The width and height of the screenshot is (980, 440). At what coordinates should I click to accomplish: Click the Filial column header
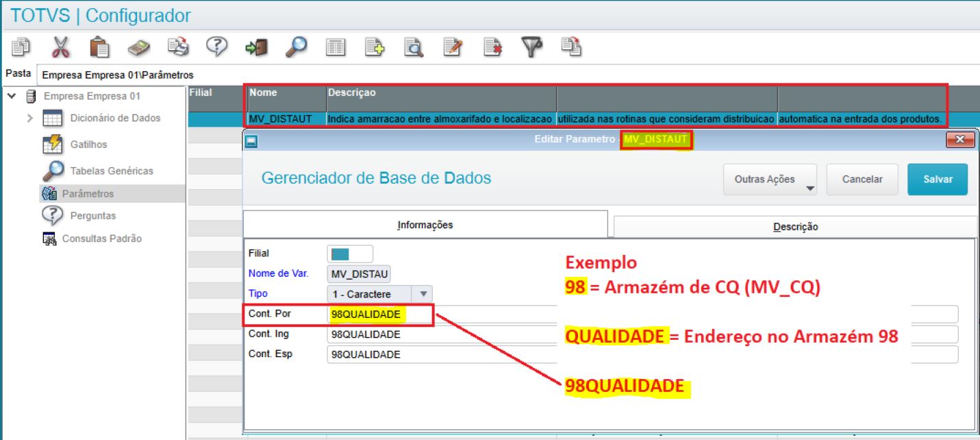click(x=216, y=98)
